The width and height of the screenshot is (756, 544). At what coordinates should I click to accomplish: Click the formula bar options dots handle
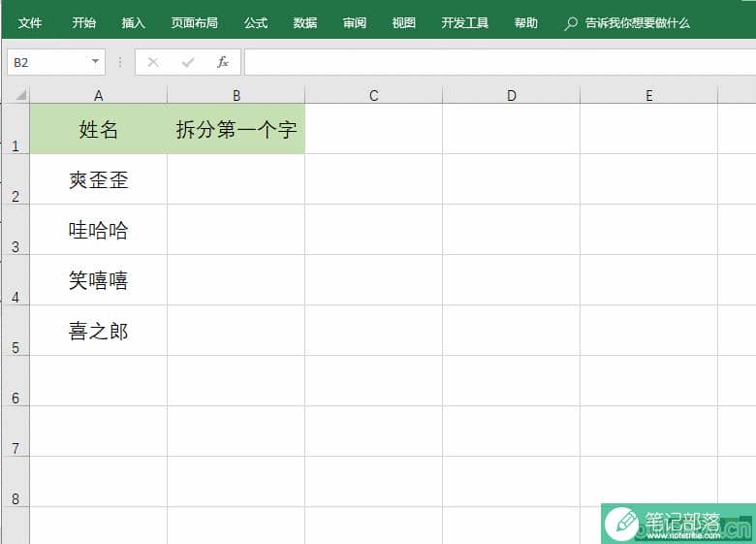pyautogui.click(x=120, y=62)
